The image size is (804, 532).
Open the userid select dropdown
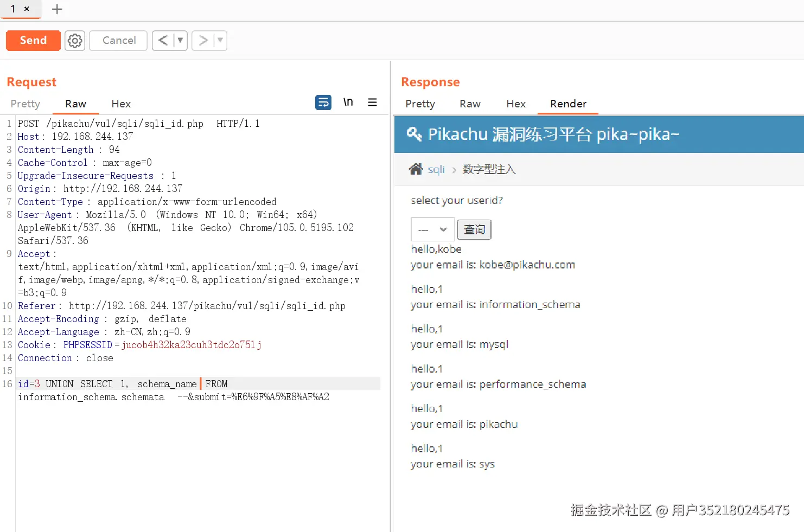pos(432,229)
